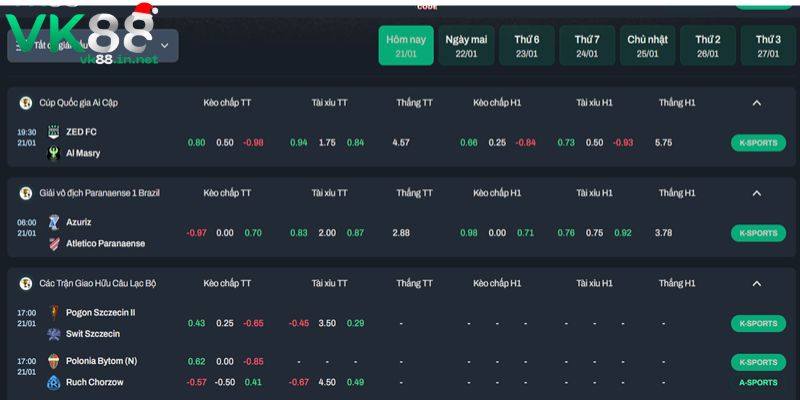Click the Ruch Chorzow team crest
800x400 pixels.
[x=54, y=382]
